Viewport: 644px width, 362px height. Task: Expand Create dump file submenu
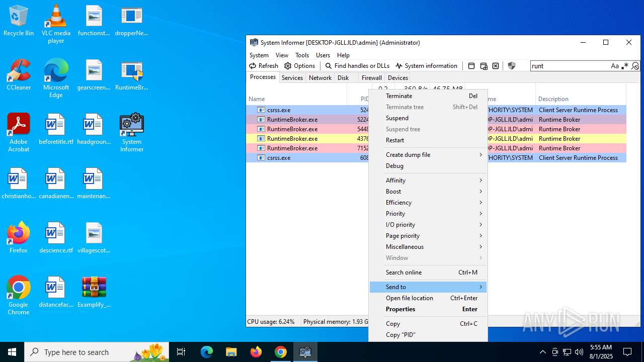click(428, 155)
